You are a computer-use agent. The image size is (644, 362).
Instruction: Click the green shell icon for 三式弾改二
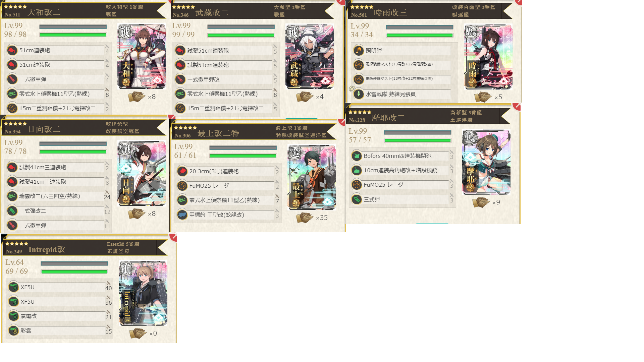pos(12,211)
